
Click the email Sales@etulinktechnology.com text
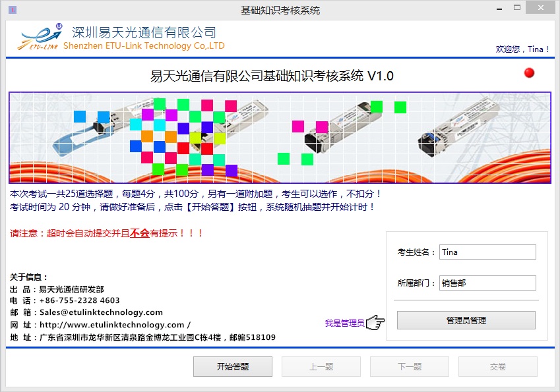coord(101,312)
